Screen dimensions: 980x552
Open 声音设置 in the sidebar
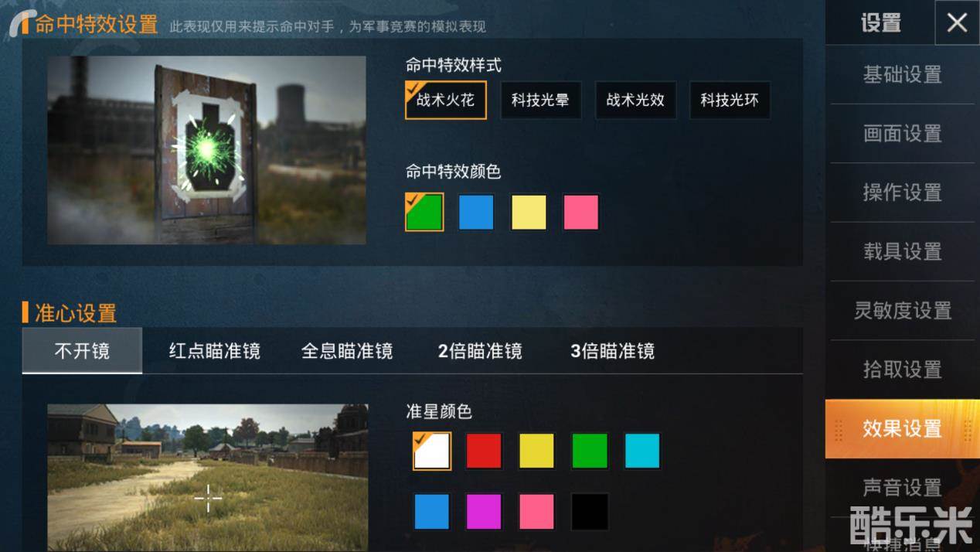pyautogui.click(x=902, y=487)
